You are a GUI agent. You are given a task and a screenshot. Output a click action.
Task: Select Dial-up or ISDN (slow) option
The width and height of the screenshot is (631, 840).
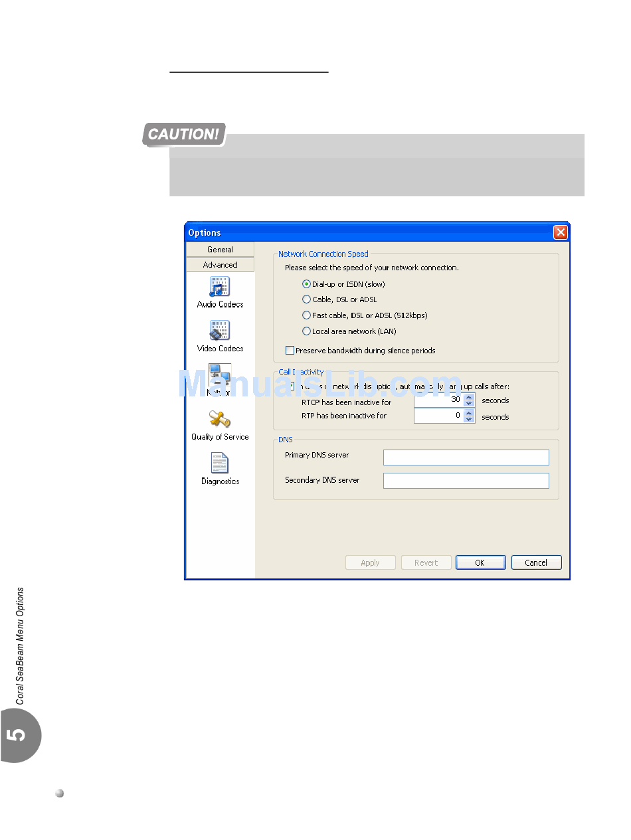pos(306,284)
